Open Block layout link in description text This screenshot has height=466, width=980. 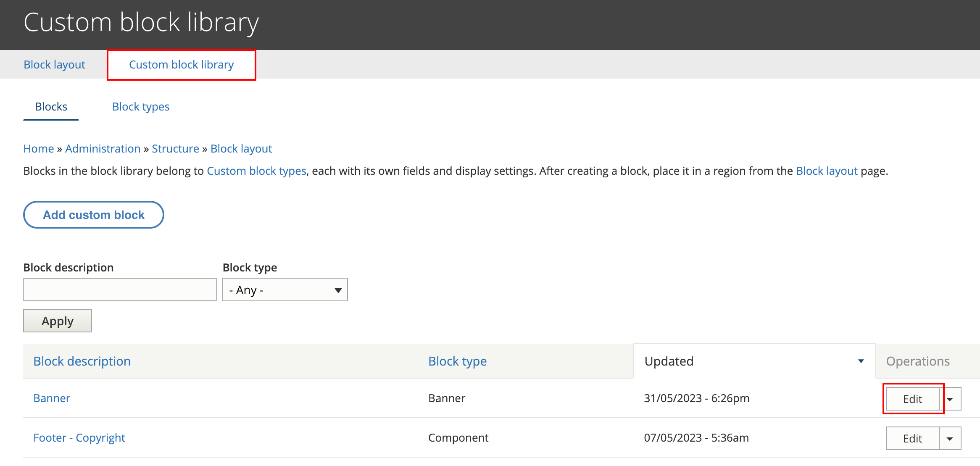(x=826, y=171)
